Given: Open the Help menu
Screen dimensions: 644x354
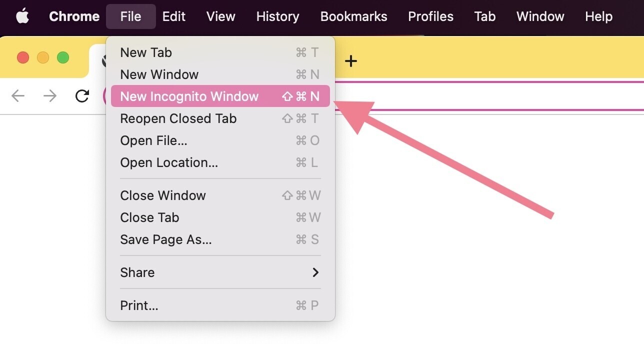Looking at the screenshot, I should point(598,16).
